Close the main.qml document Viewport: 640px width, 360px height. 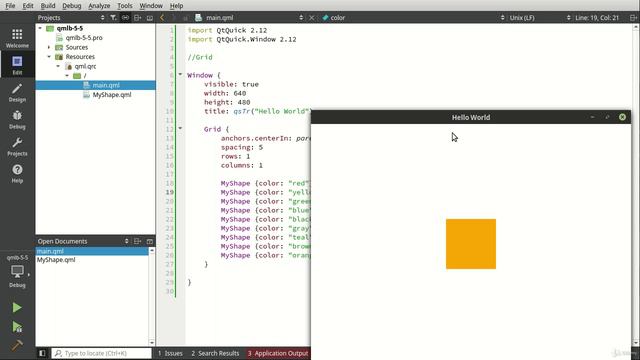pyautogui.click(x=311, y=18)
